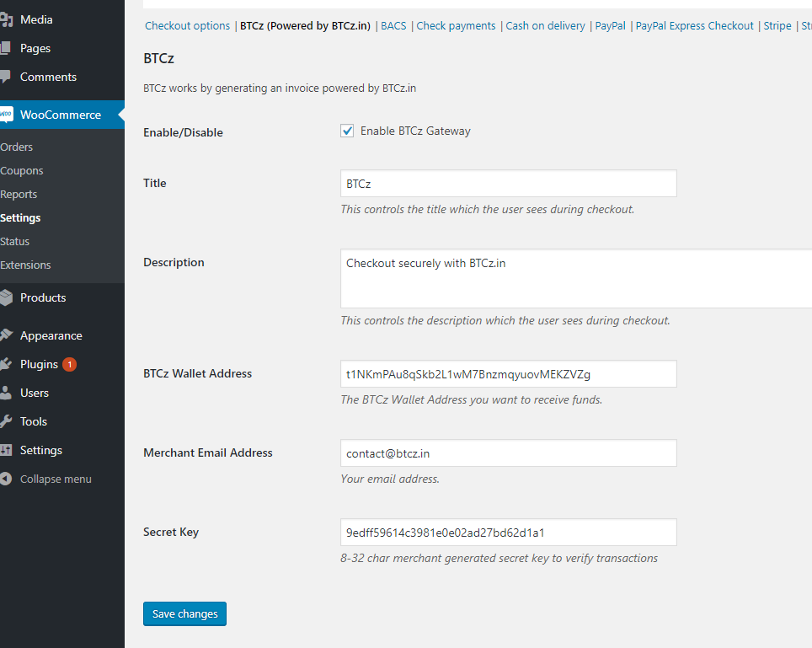Click the Pages sidebar icon
Viewport: 812px width, 648px height.
5,48
